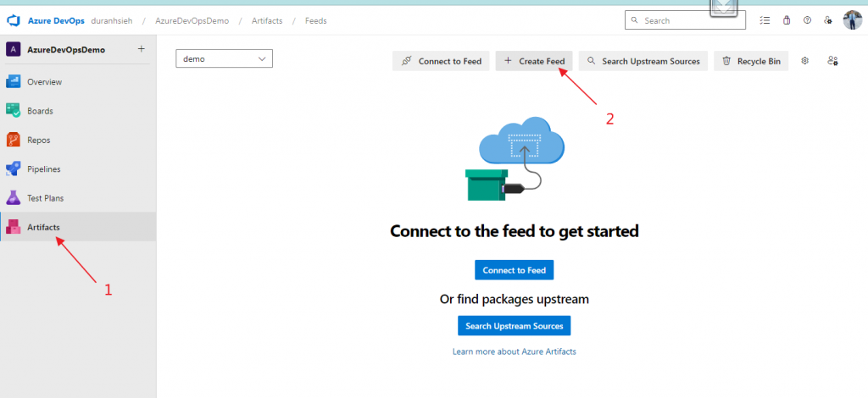Click the plus icon beside AzureDevOpsDemo
The image size is (868, 398).
pos(142,49)
